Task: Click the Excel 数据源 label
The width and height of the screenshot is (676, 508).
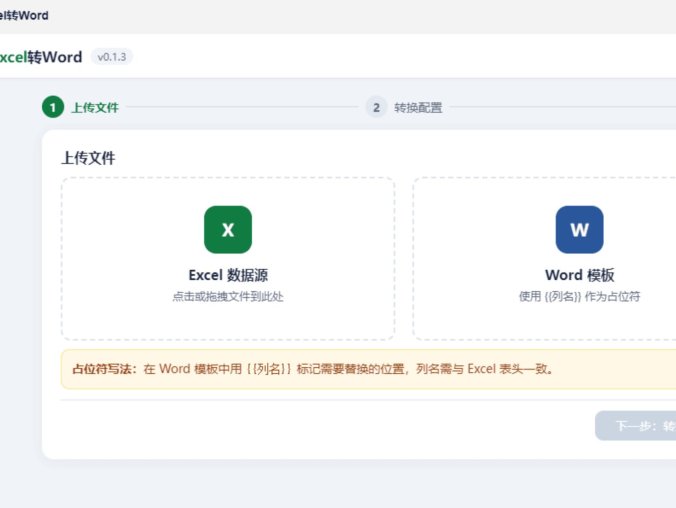Action: [x=228, y=275]
